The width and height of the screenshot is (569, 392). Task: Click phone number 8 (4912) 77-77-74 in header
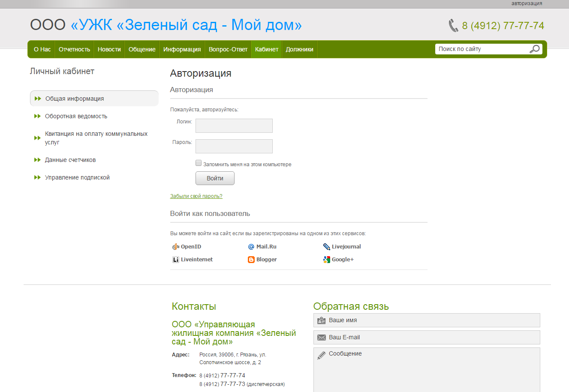[x=503, y=26]
